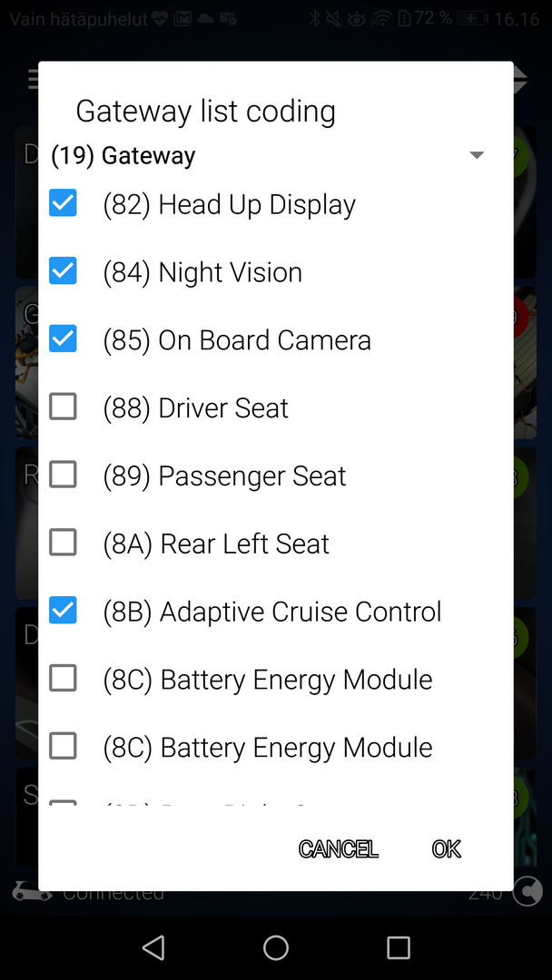
Task: Disable the On Board Camera checkbox
Action: (x=63, y=339)
